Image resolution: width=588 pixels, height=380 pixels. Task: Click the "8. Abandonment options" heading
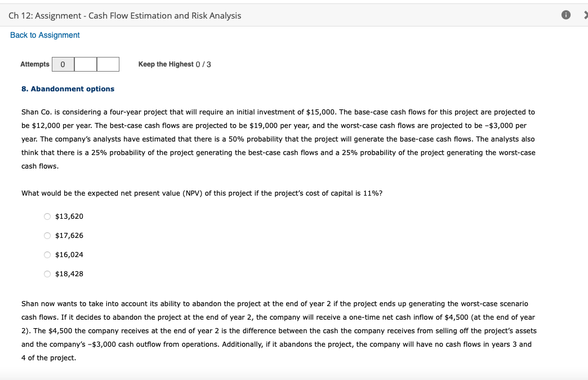pos(68,89)
